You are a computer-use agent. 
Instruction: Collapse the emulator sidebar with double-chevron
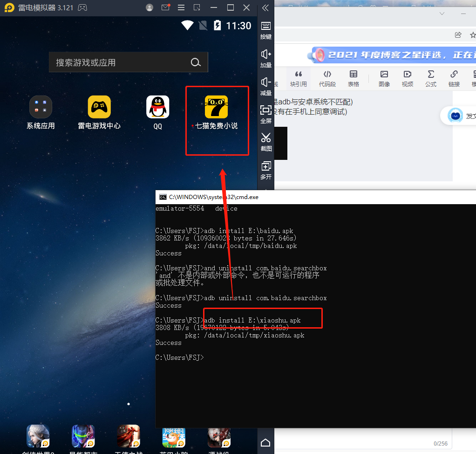(265, 8)
